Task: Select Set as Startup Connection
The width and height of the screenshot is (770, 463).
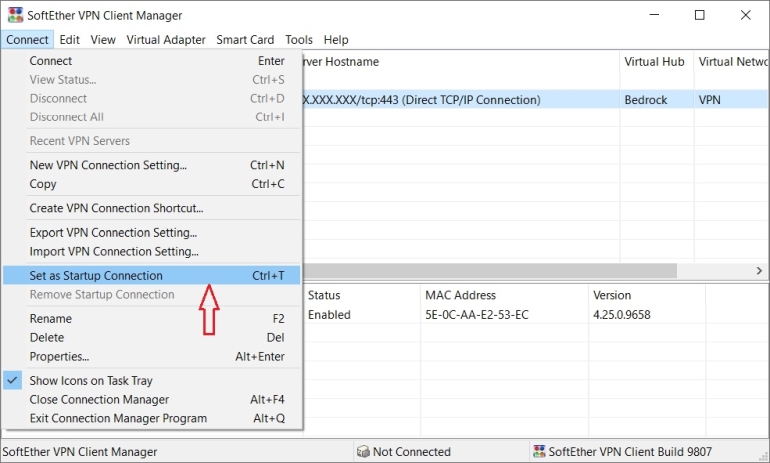Action: (96, 276)
